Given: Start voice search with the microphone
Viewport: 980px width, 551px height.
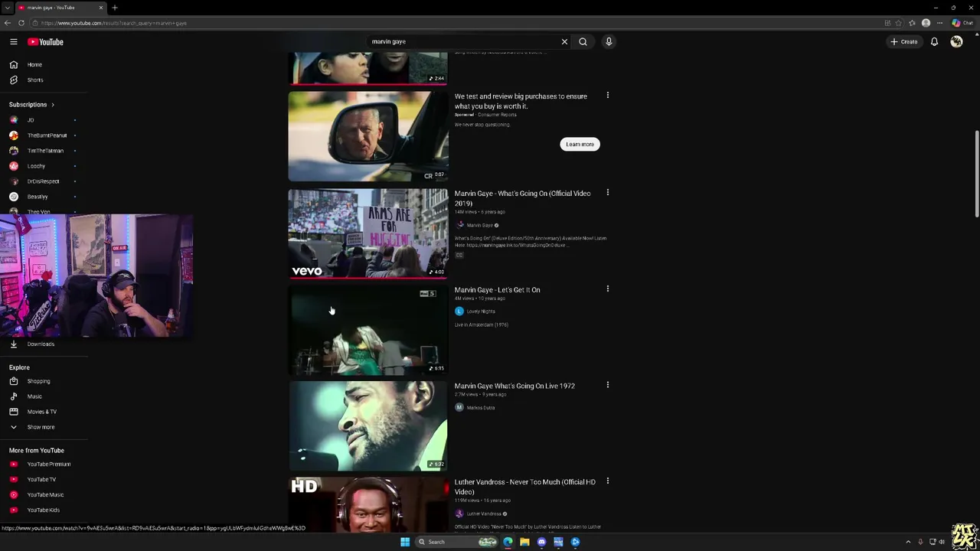Looking at the screenshot, I should [x=609, y=41].
